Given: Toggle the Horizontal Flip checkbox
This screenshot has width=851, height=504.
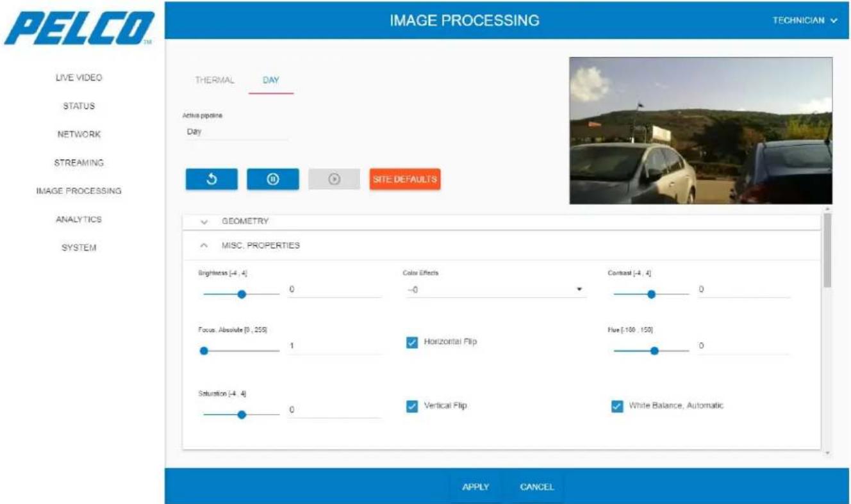Looking at the screenshot, I should (x=412, y=343).
